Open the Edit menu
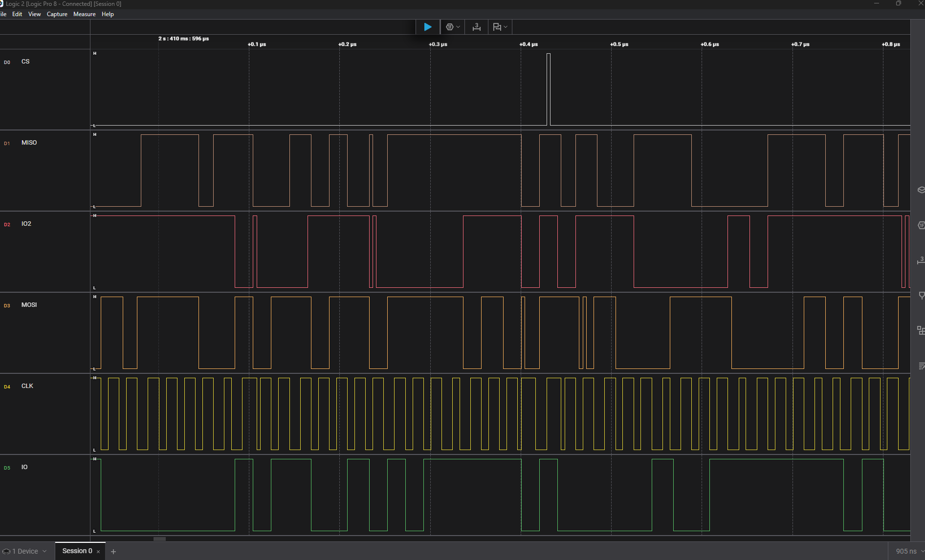 [17, 14]
